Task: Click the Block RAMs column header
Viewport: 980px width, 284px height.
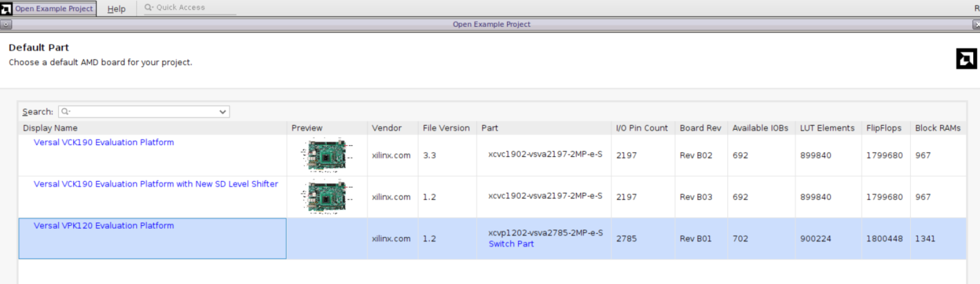Action: coord(937,128)
